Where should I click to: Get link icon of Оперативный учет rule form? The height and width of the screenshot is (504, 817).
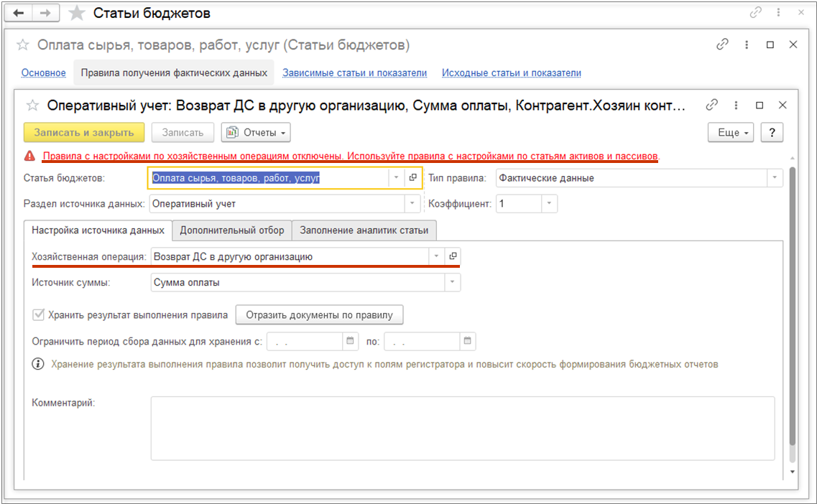tap(712, 105)
